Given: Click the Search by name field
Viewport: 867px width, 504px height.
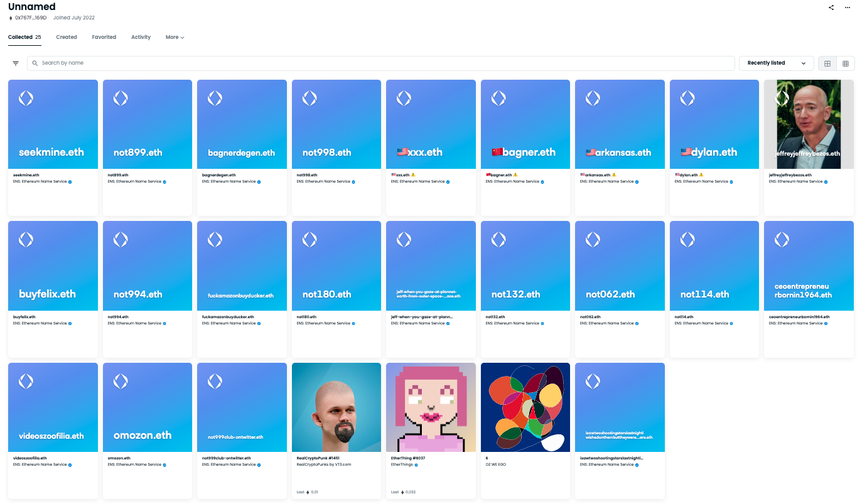Looking at the screenshot, I should coord(381,63).
